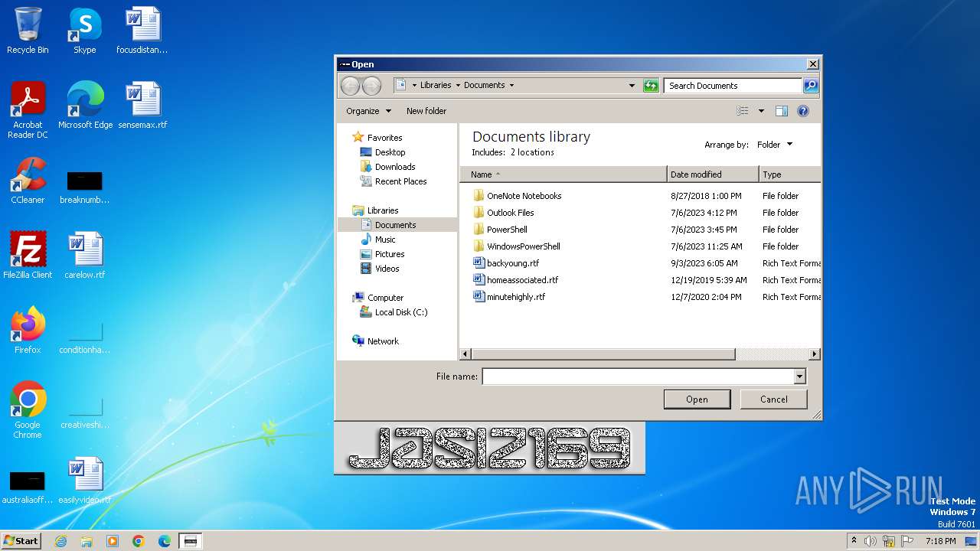
Task: Sort by the Type column header
Action: tap(790, 174)
